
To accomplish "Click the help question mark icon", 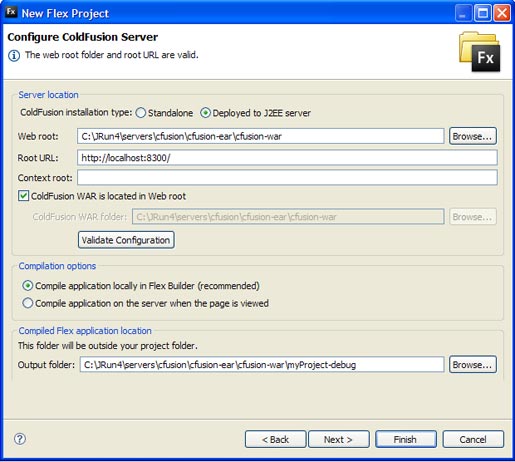I will 20,439.
